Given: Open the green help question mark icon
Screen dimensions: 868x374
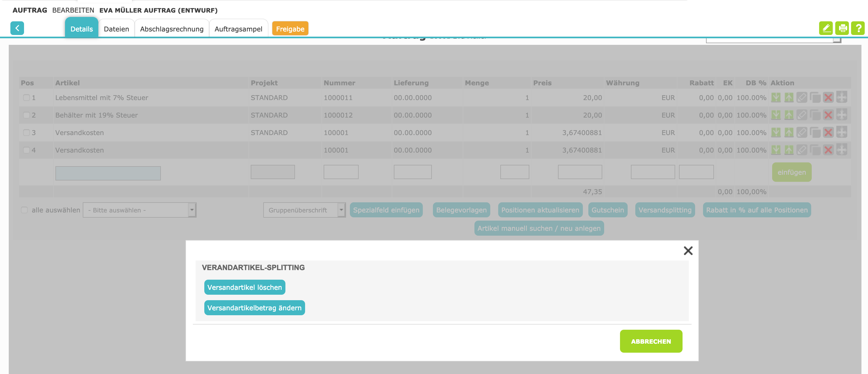Looking at the screenshot, I should (858, 28).
